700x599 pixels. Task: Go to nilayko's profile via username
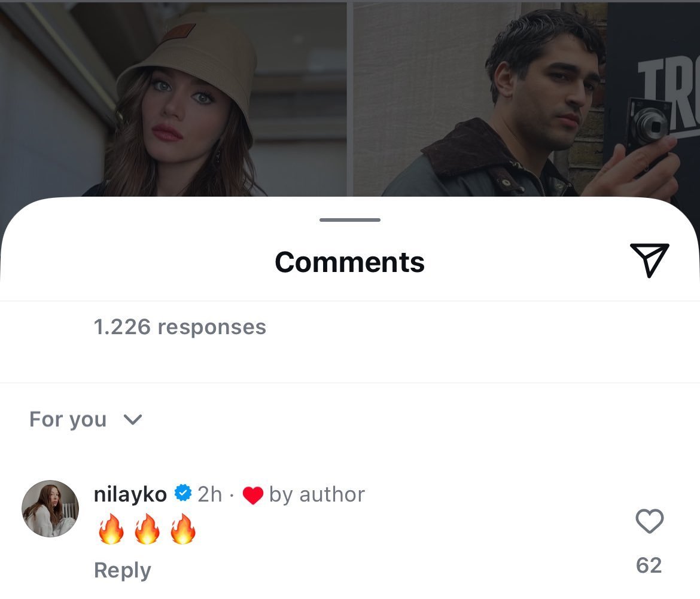[x=130, y=494]
